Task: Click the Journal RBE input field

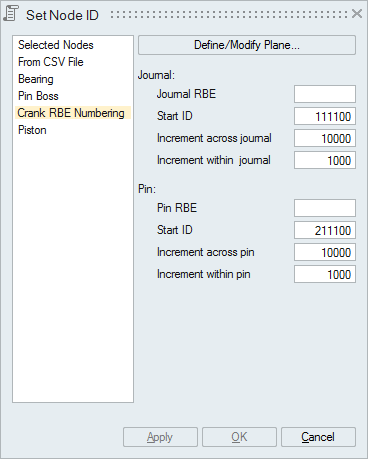Action: tap(325, 94)
